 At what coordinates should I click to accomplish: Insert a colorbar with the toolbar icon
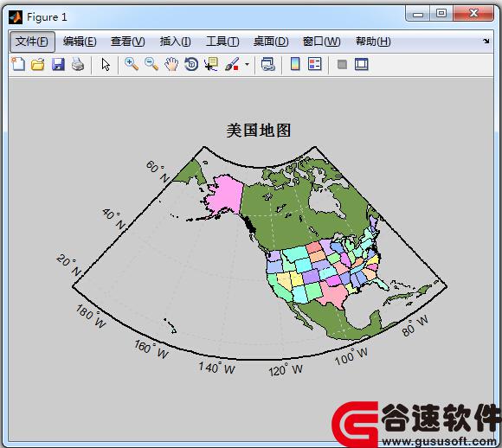coord(295,64)
